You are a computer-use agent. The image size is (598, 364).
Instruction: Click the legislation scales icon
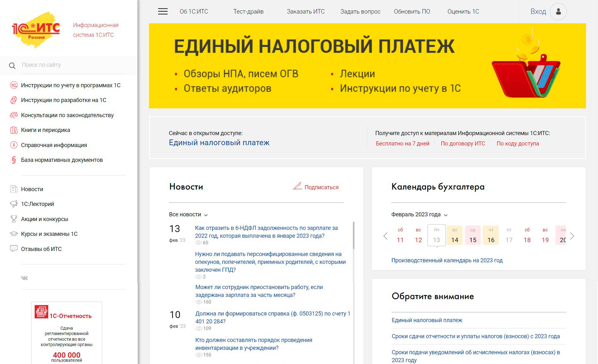14,115
